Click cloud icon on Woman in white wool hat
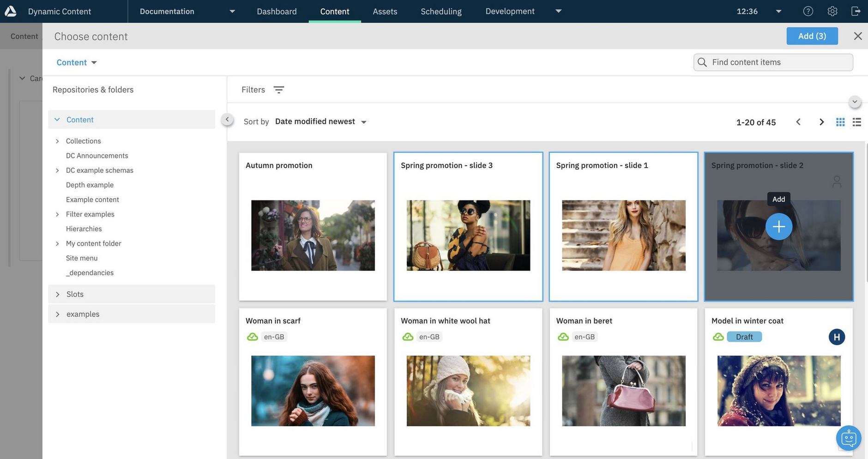The height and width of the screenshot is (459, 868). pyautogui.click(x=408, y=337)
